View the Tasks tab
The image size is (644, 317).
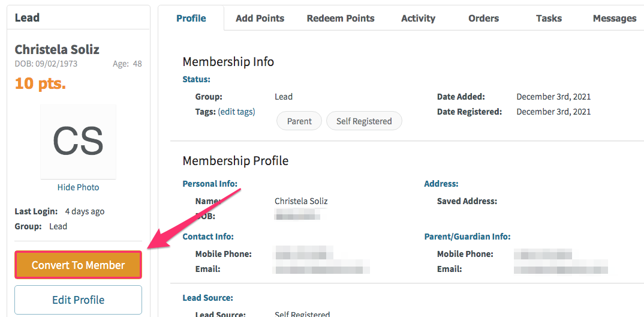tap(549, 18)
